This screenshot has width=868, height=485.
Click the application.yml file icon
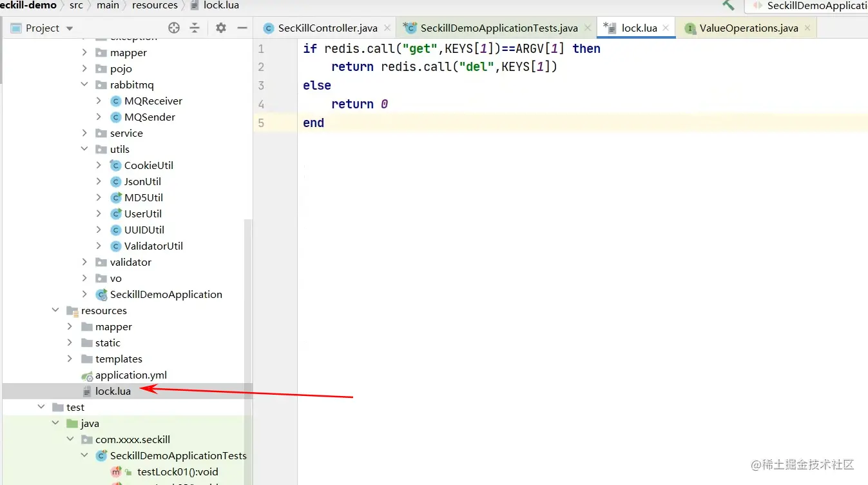tap(87, 375)
